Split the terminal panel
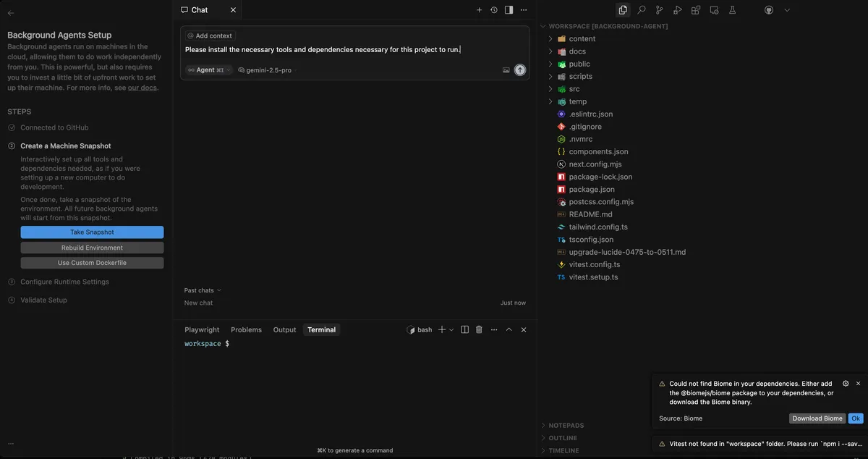Viewport: 868px width, 459px height. [x=464, y=329]
